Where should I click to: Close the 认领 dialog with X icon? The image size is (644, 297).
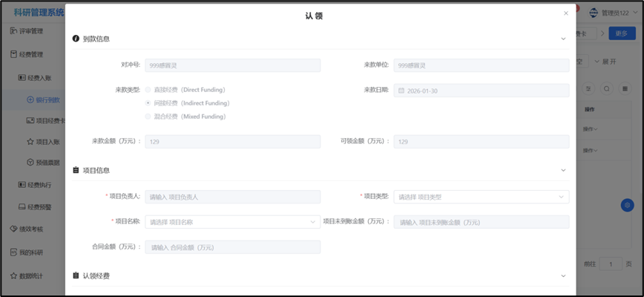pos(566,13)
